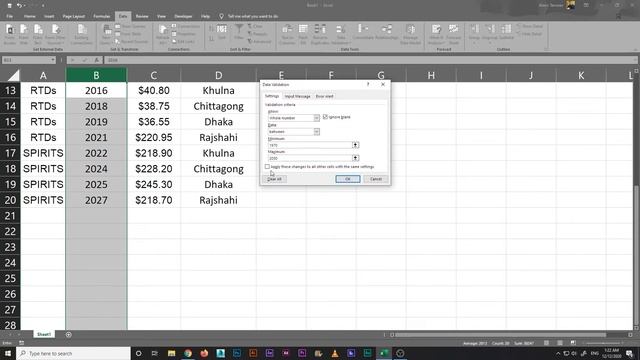
Task: Select cell C17 containing $218.90
Action: (153, 153)
